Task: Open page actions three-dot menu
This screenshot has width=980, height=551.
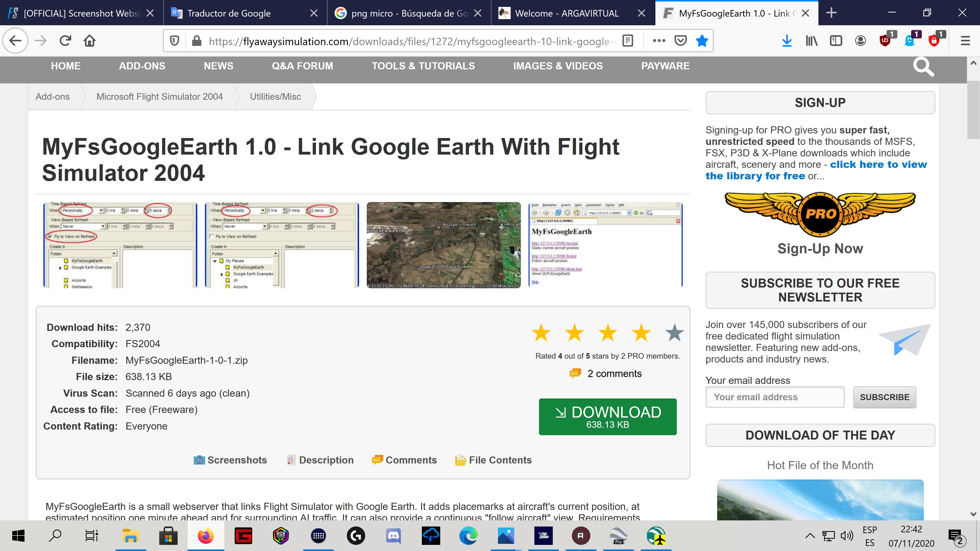Action: pyautogui.click(x=659, y=41)
